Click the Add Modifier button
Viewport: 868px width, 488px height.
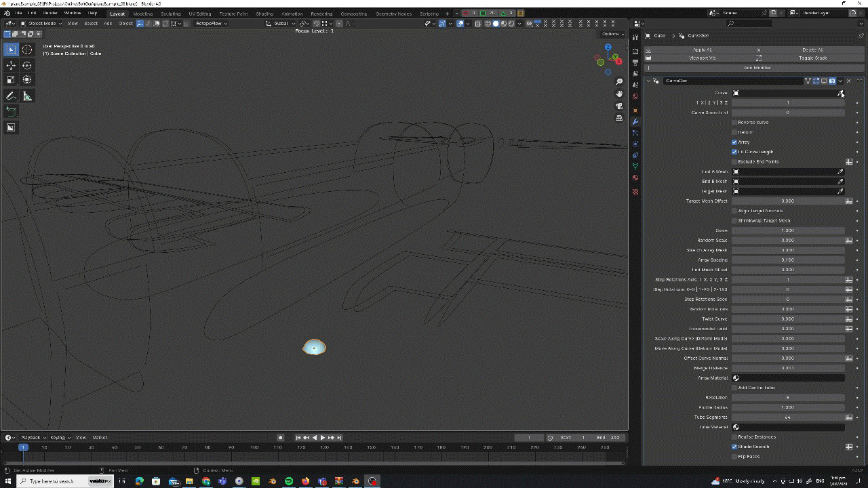(x=756, y=68)
